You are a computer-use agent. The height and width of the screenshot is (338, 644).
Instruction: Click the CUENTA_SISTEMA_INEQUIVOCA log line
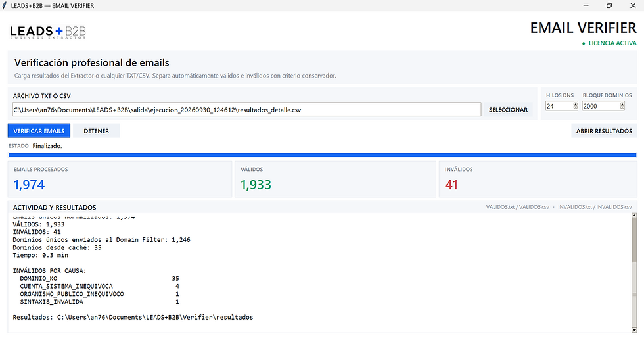[x=99, y=286]
